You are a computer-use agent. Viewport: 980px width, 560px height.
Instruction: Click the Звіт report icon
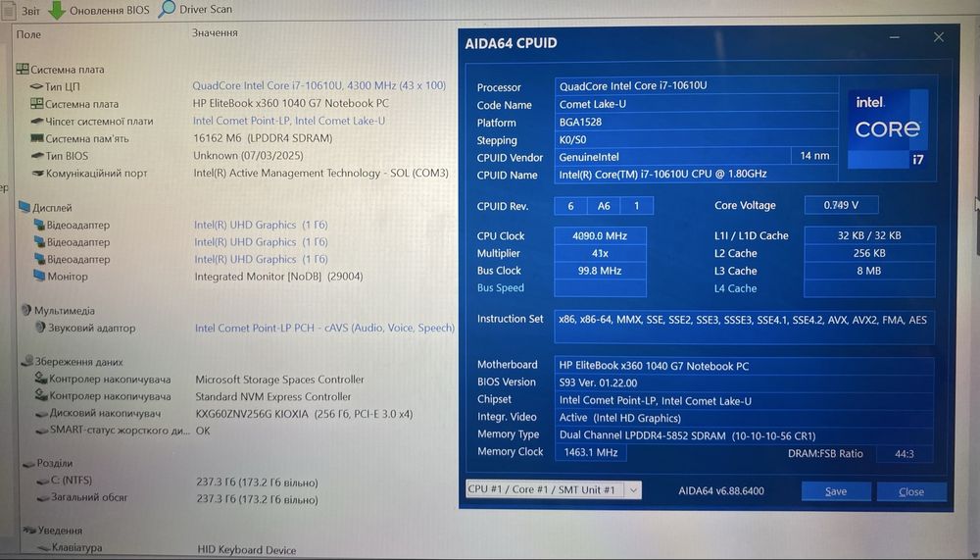tap(8, 10)
